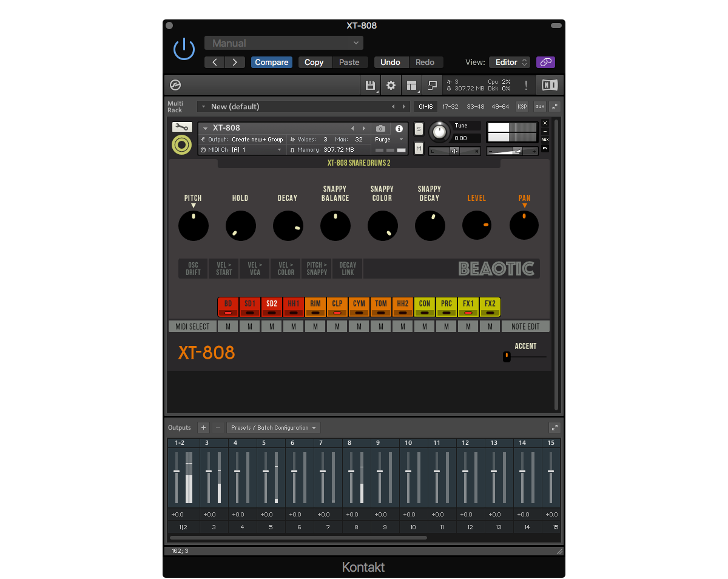Switch to instrument page 01-16
Screen dimensions: 728x579
pos(425,107)
